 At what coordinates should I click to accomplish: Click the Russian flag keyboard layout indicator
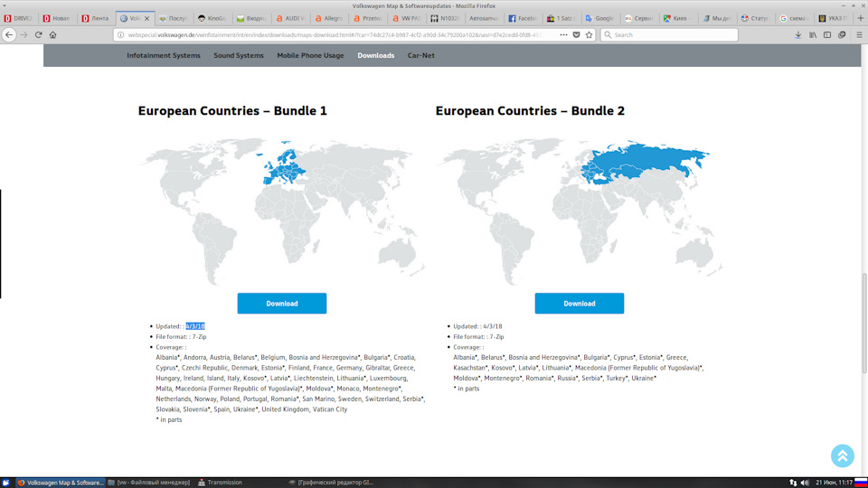[861, 483]
